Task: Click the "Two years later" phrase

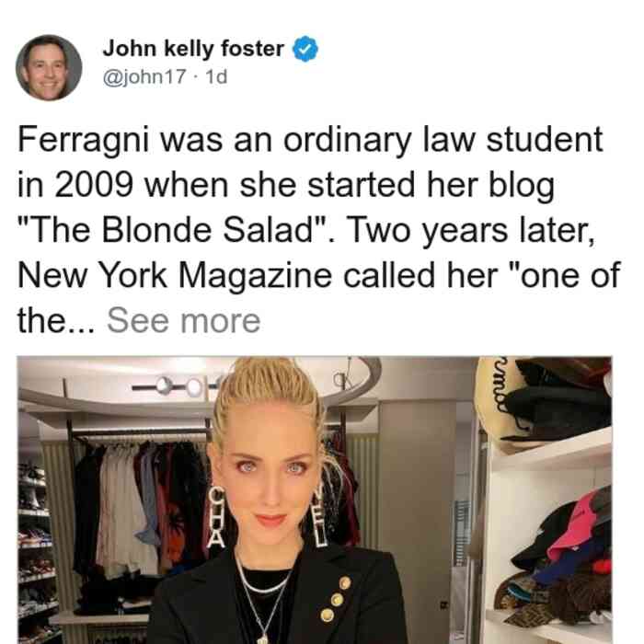Action: point(471,230)
